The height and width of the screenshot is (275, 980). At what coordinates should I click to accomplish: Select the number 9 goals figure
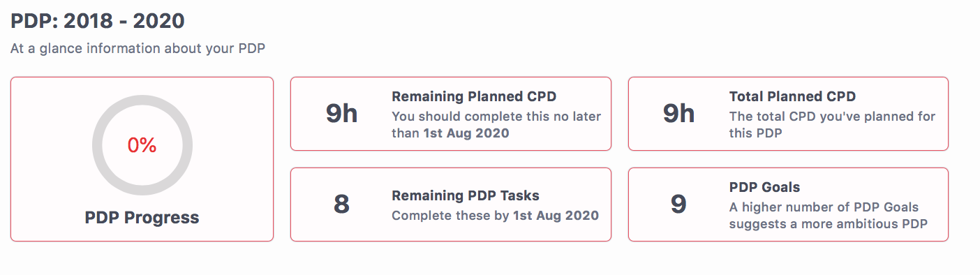[x=678, y=204]
